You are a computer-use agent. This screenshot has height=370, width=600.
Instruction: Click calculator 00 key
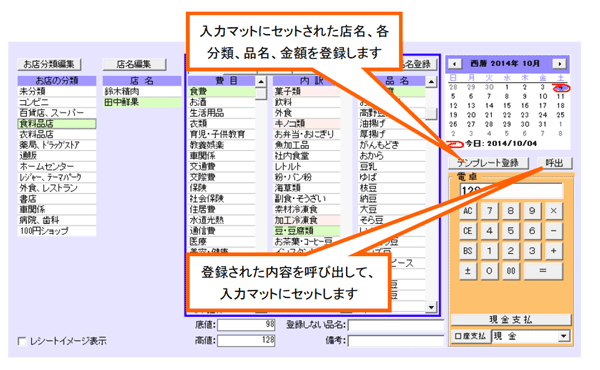click(x=510, y=271)
